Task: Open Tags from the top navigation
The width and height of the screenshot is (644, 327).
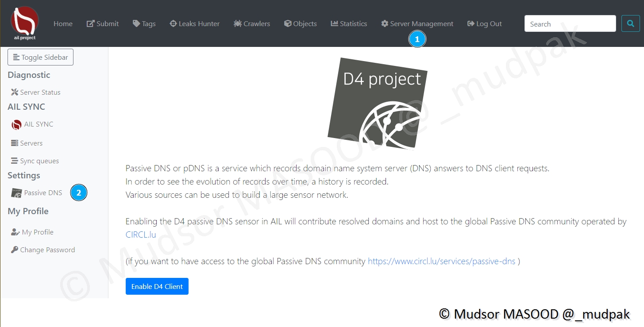Action: coord(144,24)
